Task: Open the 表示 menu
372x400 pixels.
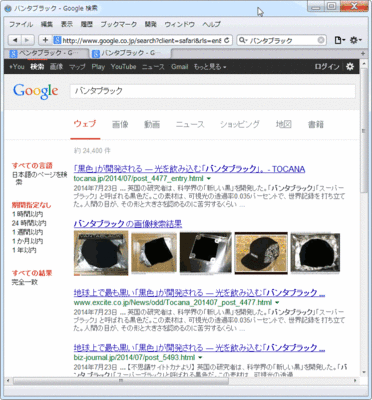Action: click(x=67, y=24)
